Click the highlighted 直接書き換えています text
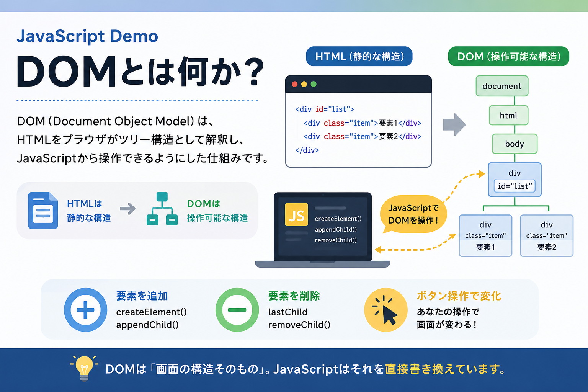Image resolution: width=588 pixels, height=392 pixels. click(445, 369)
